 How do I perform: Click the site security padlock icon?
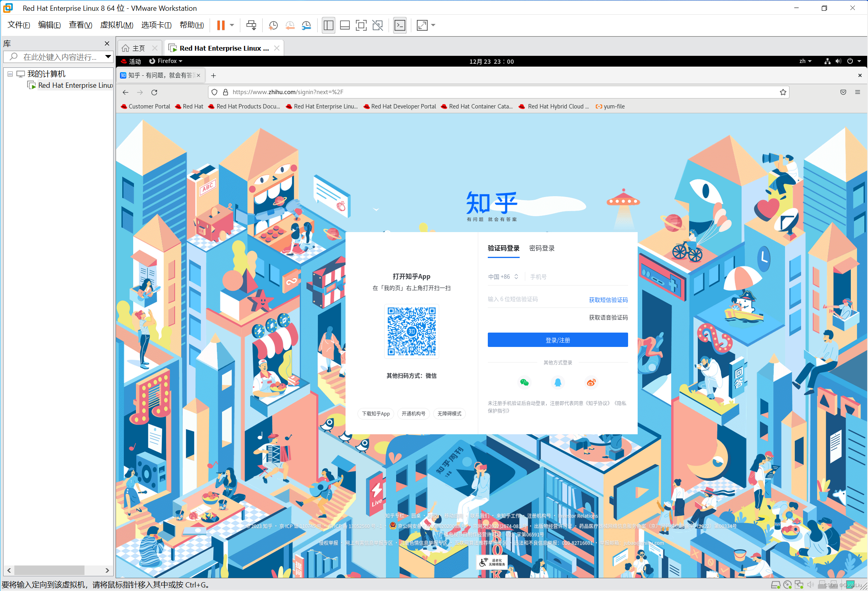226,92
